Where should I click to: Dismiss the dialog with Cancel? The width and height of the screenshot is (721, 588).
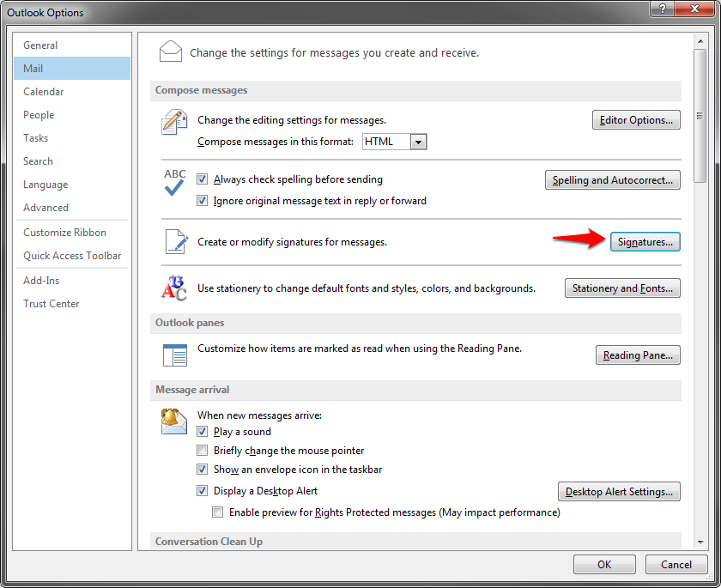click(x=676, y=565)
